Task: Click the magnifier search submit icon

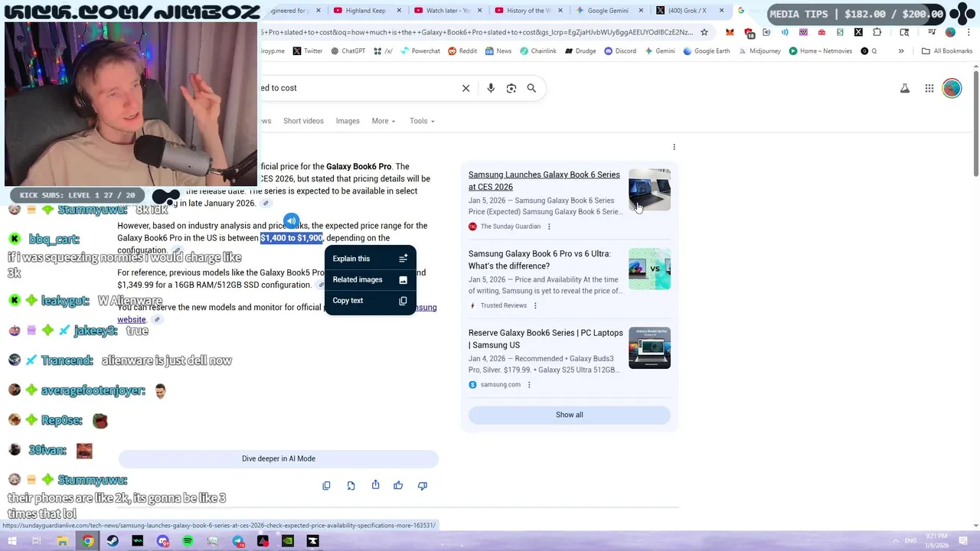Action: [x=531, y=88]
